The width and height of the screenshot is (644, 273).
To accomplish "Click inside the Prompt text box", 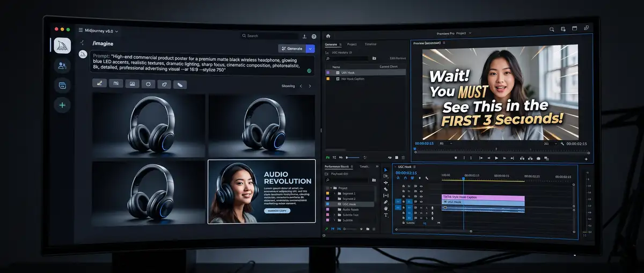I will pyautogui.click(x=203, y=63).
